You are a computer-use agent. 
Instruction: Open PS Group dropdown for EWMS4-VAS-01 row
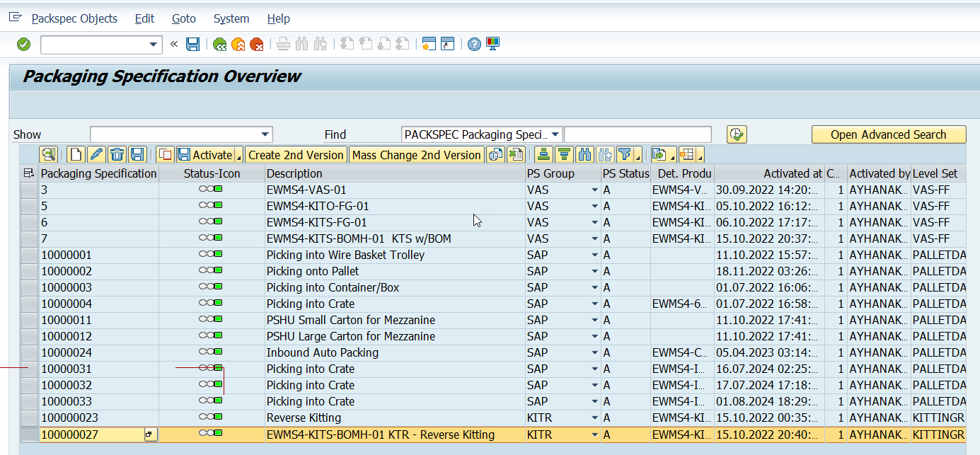(594, 190)
